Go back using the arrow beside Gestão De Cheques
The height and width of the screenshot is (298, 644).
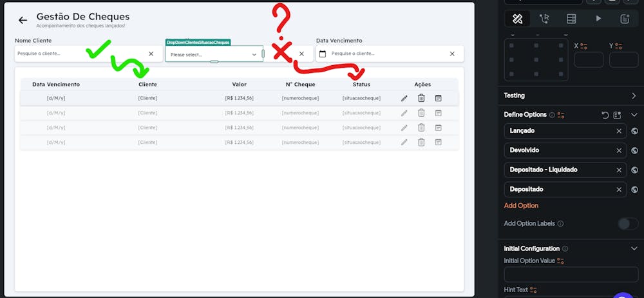tap(23, 20)
